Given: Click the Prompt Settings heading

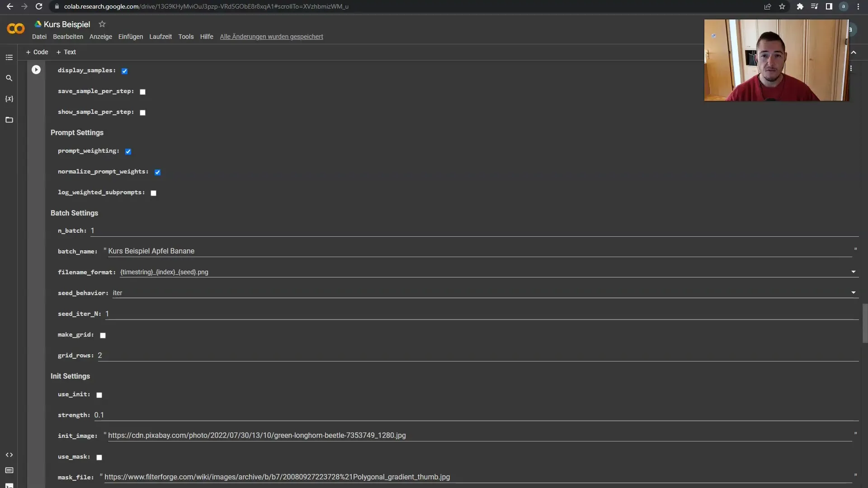Looking at the screenshot, I should click(77, 132).
